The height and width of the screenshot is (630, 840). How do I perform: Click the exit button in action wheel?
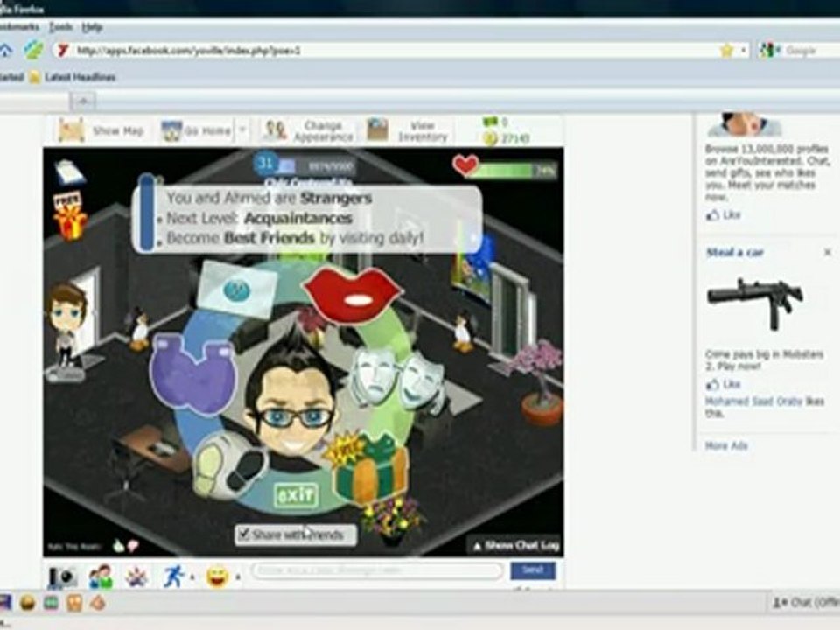[296, 495]
